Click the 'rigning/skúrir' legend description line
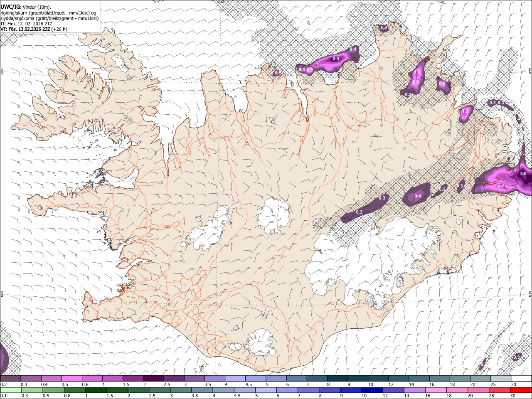The width and height of the screenshot is (532, 399). coord(48,13)
